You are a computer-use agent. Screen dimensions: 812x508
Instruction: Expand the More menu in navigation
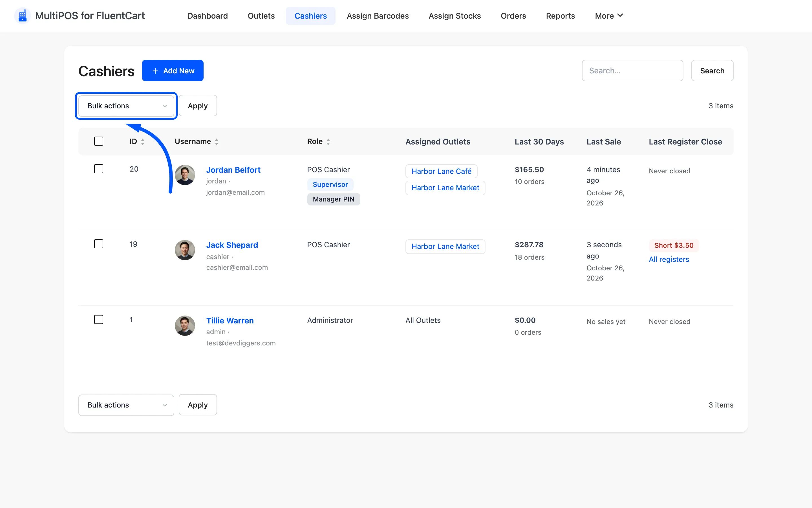[609, 16]
